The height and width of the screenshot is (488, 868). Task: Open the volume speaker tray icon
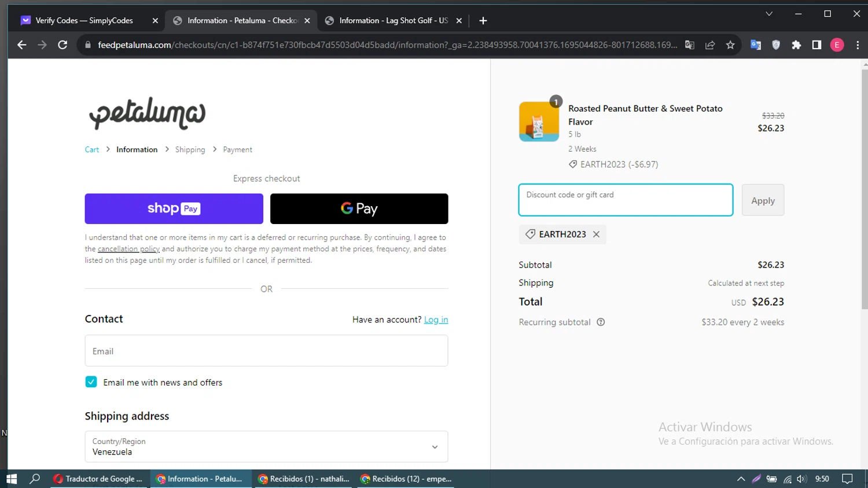pyautogui.click(x=801, y=479)
